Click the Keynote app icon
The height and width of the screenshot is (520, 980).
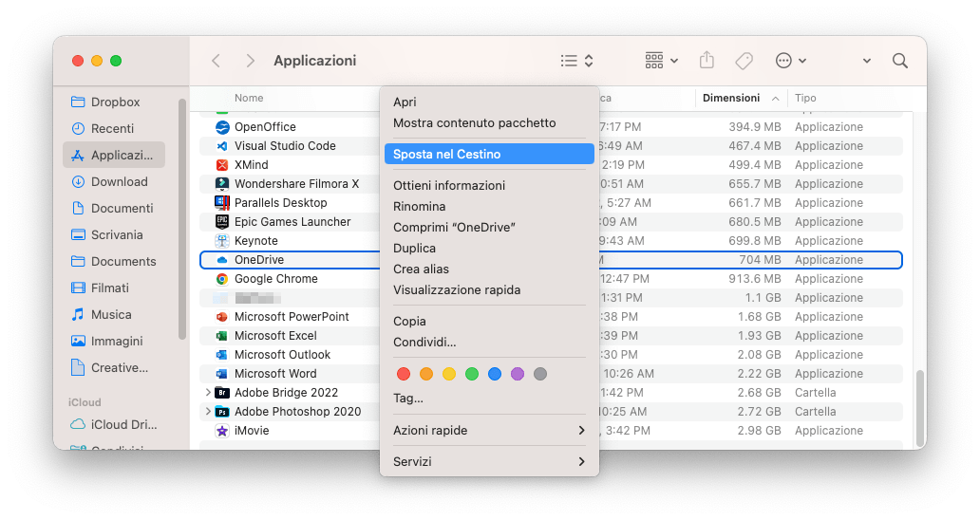(222, 241)
